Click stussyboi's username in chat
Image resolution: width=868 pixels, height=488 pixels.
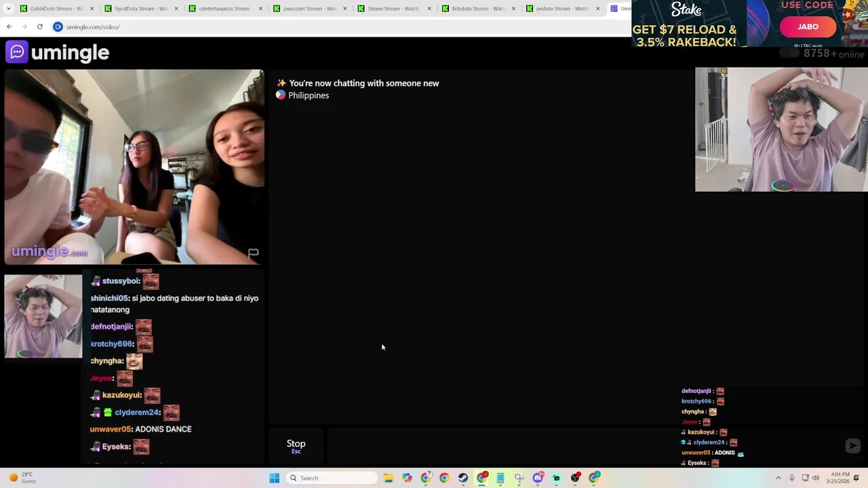coord(121,281)
